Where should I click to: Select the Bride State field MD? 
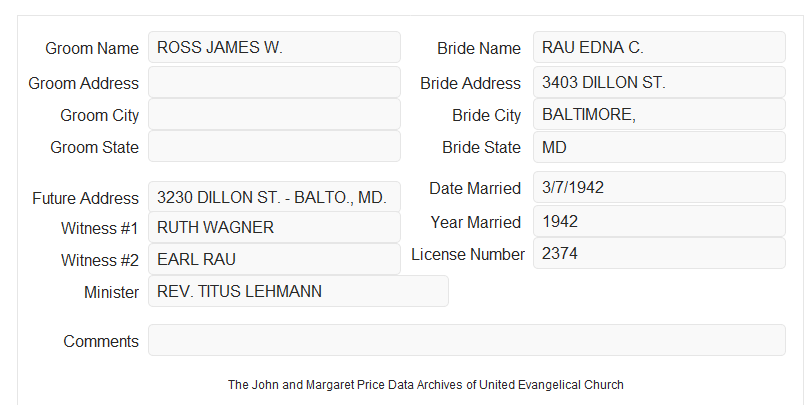[x=659, y=147]
